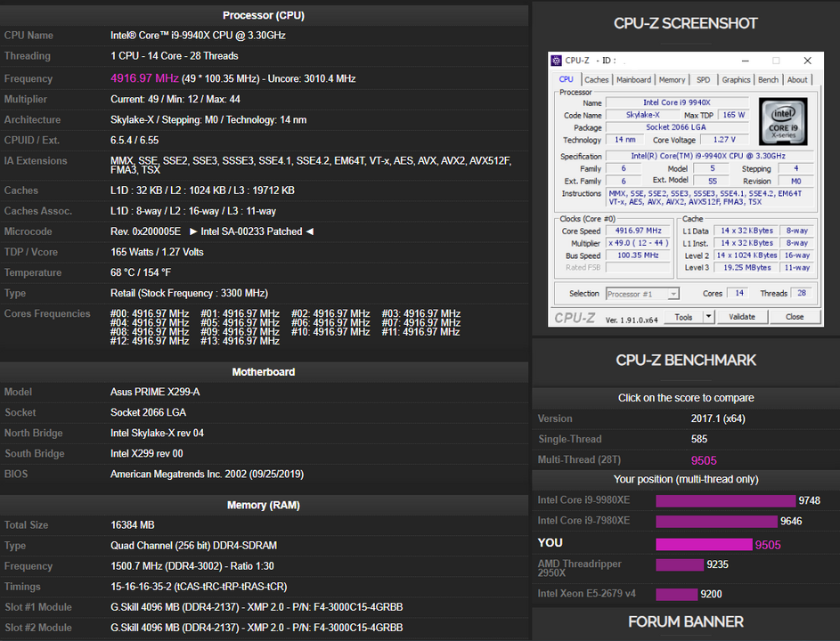Click 'Intel SA-00233 Patched' microcode text
The height and width of the screenshot is (641, 840).
(x=251, y=231)
